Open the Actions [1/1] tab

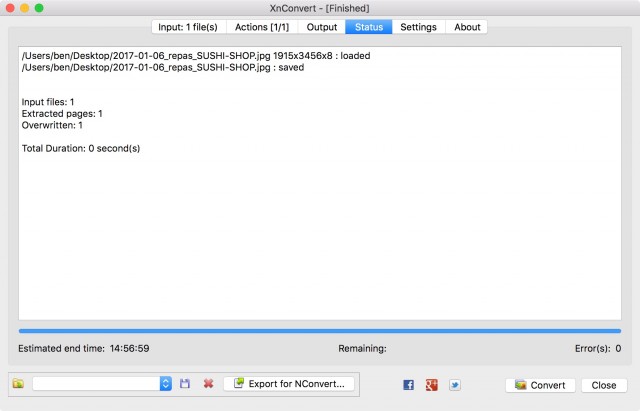pos(262,27)
